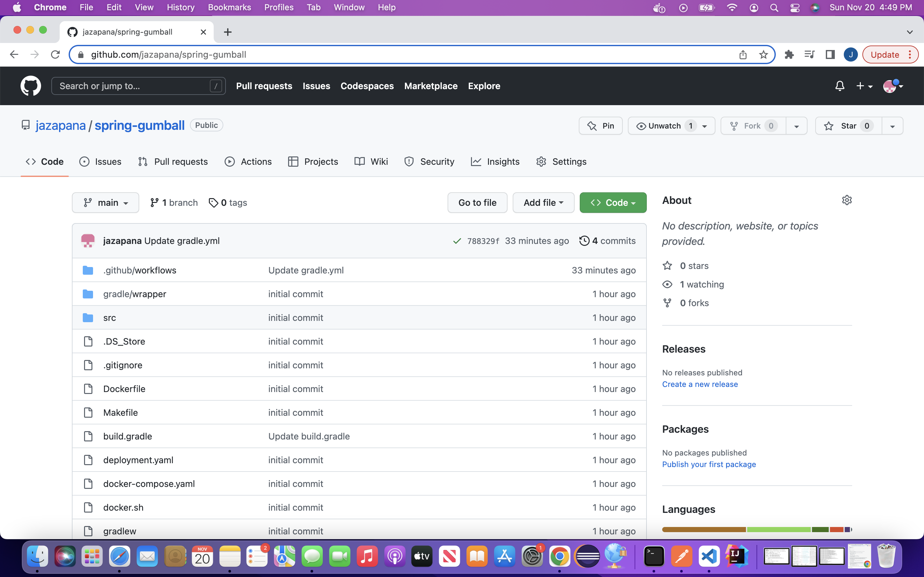Viewport: 924px width, 577px height.
Task: Follow the Create a new release link
Action: (x=700, y=384)
